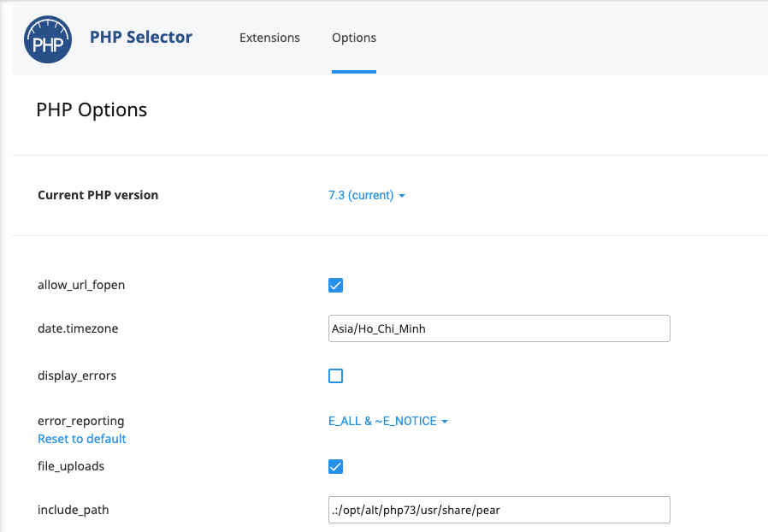768x532 pixels.
Task: Click the PHP Selector title
Action: (141, 38)
